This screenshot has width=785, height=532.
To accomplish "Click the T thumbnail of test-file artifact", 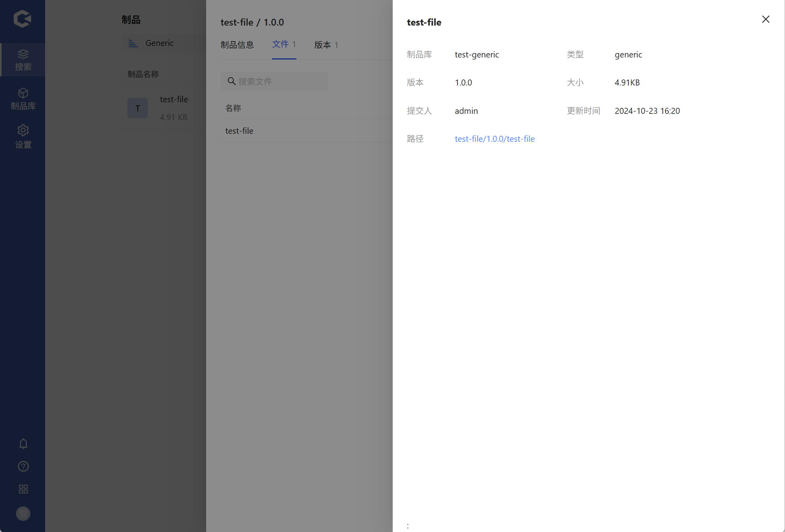I will [137, 108].
